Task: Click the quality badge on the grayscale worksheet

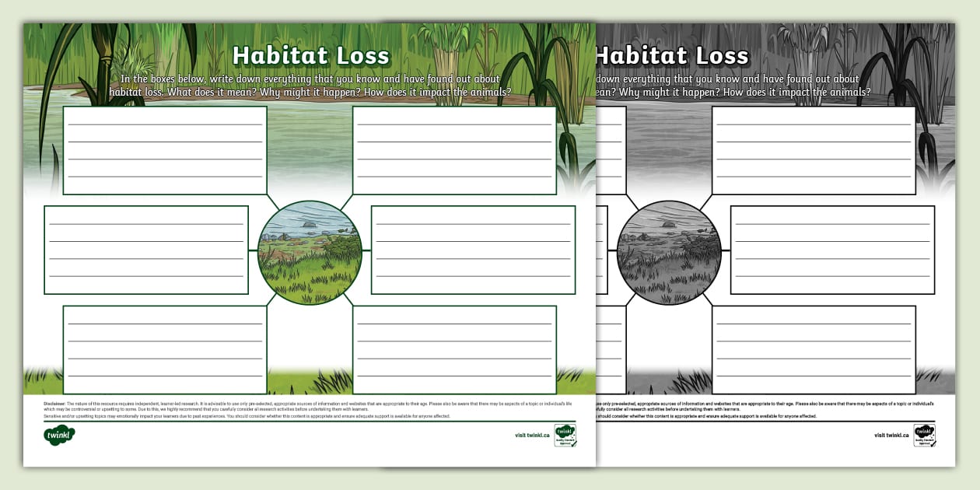Action: (x=924, y=436)
